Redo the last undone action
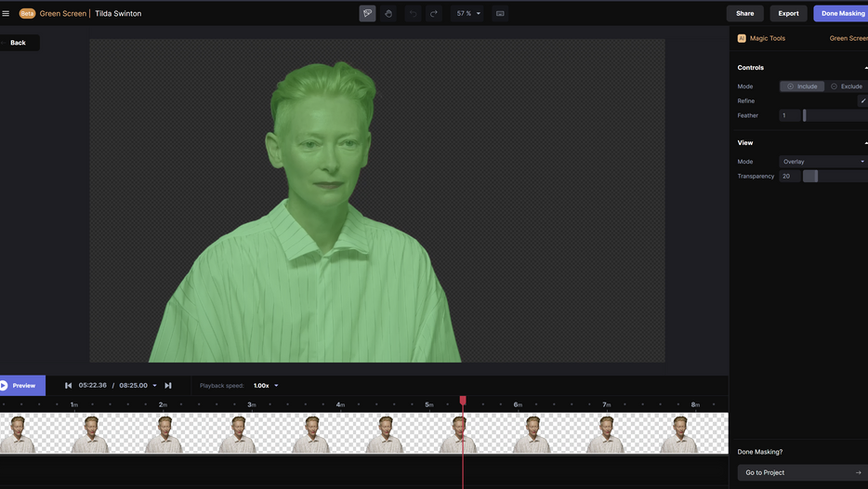The height and width of the screenshot is (489, 868). [434, 14]
